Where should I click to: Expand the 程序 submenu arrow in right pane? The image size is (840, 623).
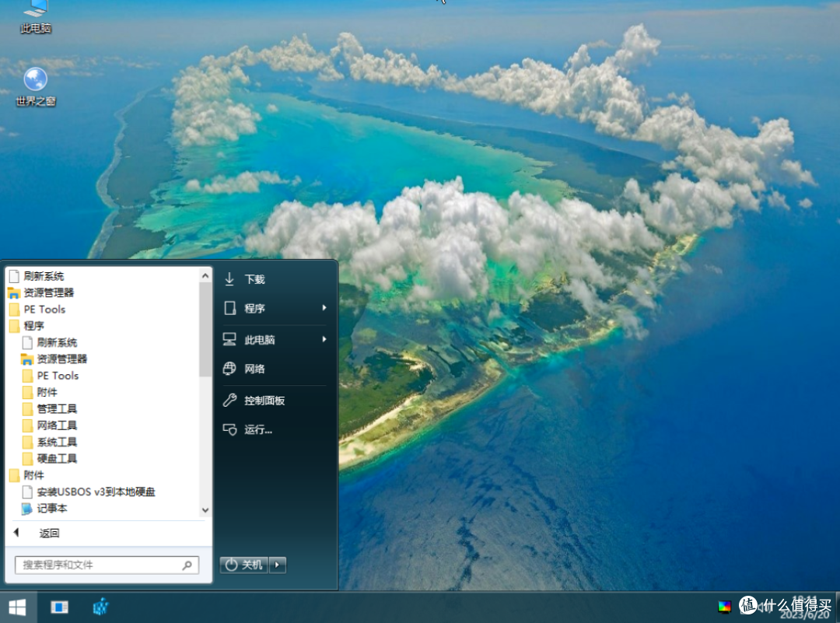324,308
